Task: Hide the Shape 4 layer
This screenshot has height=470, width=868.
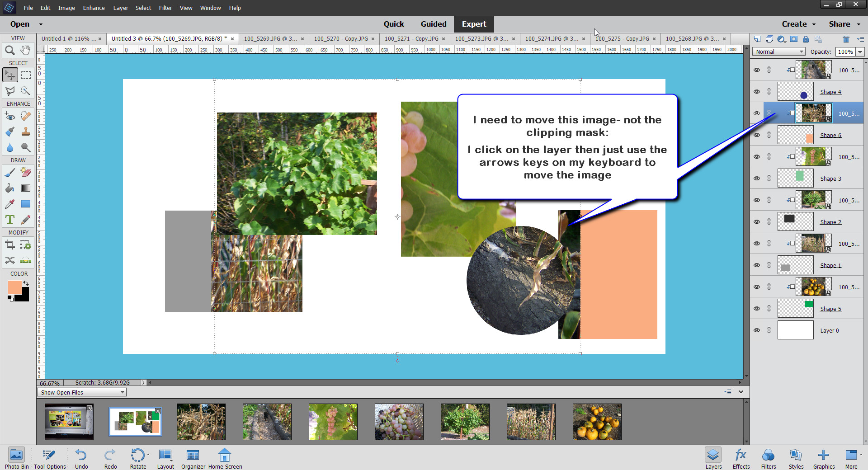Action: coord(757,91)
